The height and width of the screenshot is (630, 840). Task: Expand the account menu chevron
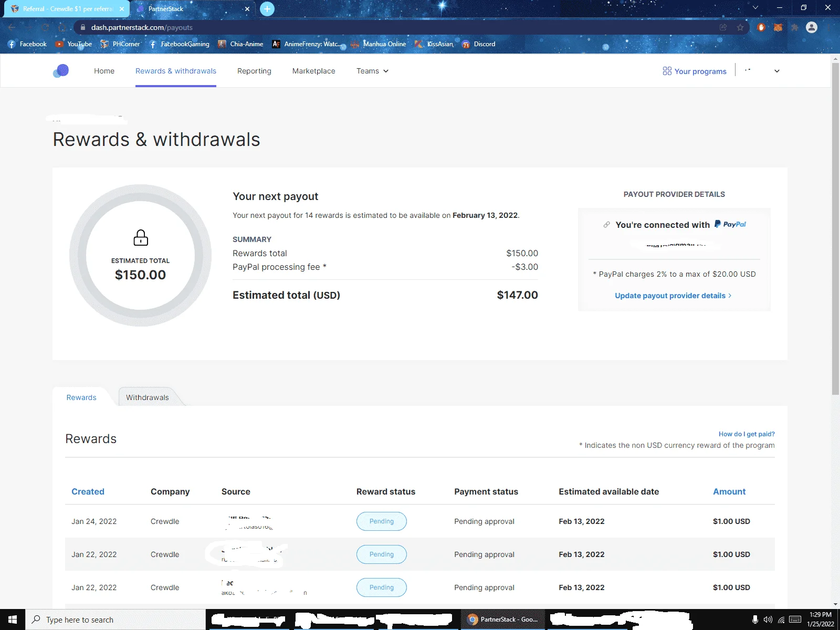(777, 71)
